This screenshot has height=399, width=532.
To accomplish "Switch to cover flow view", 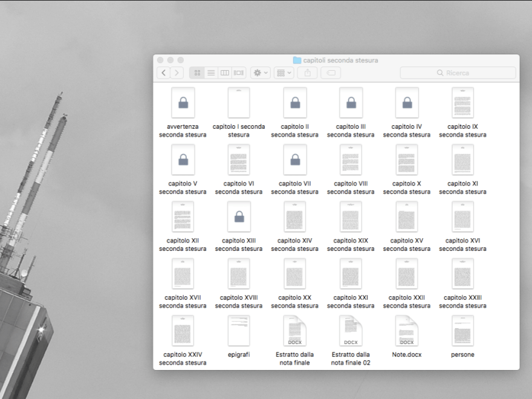I will click(x=239, y=73).
